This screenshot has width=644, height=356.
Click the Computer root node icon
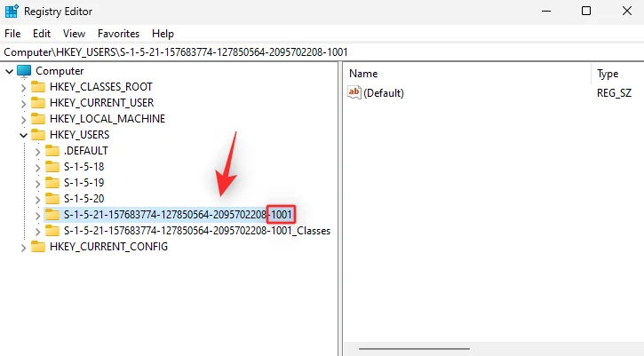[24, 71]
